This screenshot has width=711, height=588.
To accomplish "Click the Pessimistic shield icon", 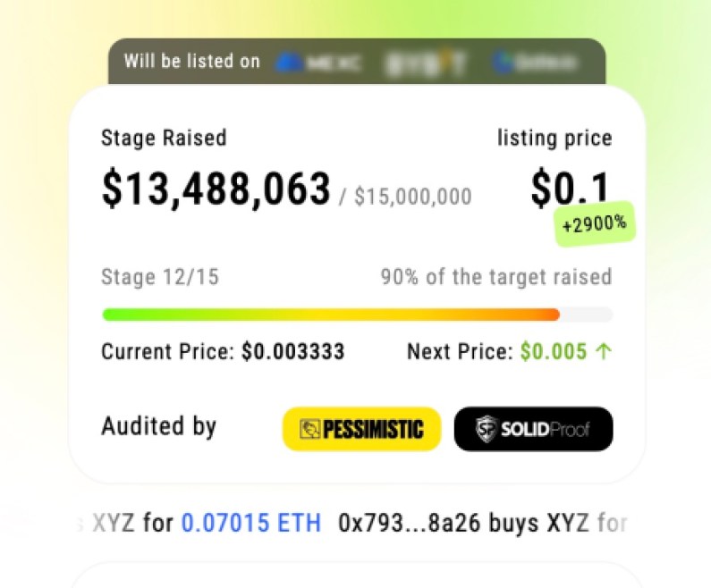I will point(310,429).
